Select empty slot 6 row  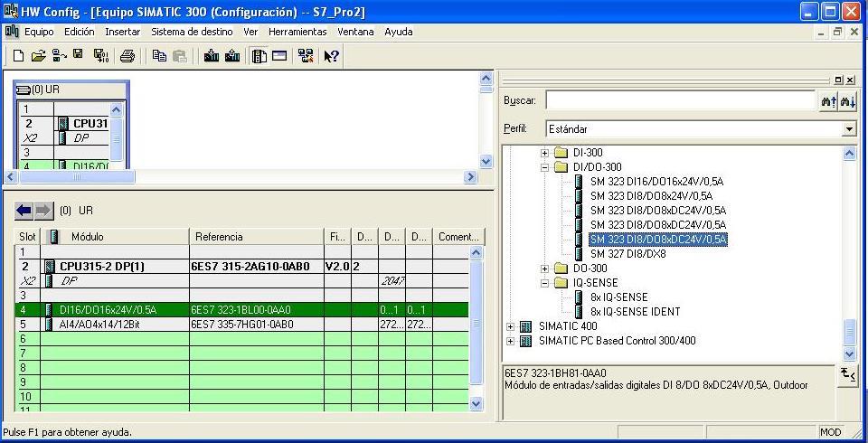click(x=241, y=338)
